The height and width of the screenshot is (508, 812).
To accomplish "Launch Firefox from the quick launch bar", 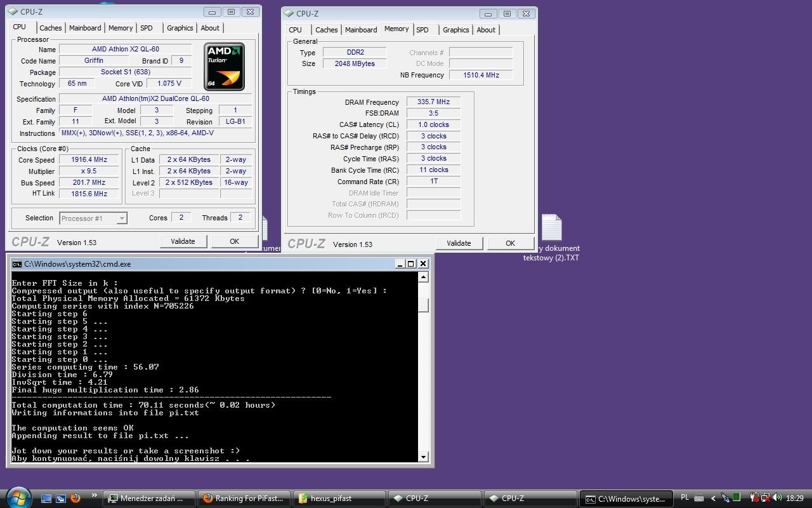I will click(75, 498).
